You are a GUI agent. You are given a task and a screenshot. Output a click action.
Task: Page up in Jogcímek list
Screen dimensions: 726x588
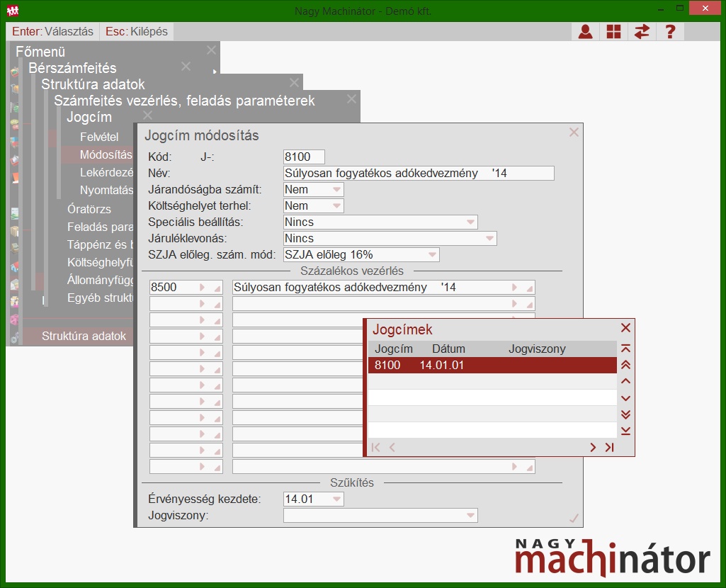pos(625,365)
